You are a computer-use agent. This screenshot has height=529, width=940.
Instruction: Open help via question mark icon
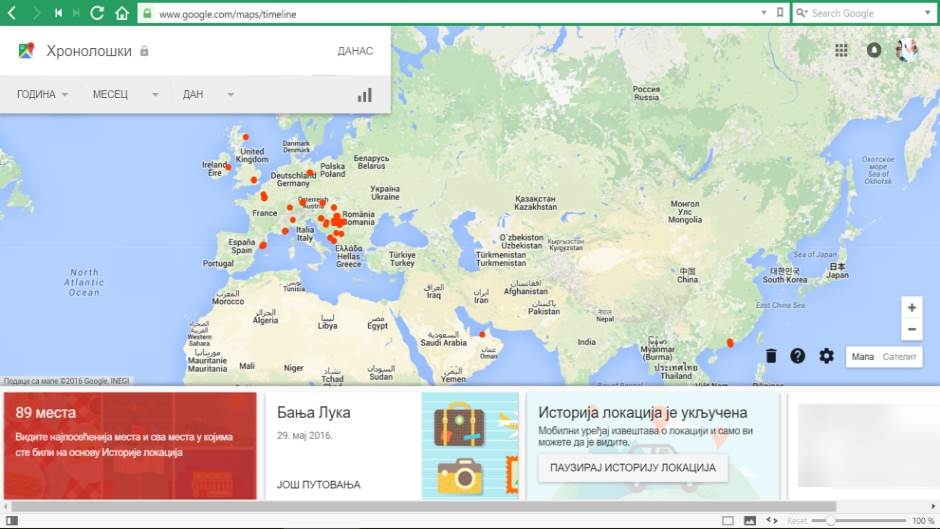point(798,356)
